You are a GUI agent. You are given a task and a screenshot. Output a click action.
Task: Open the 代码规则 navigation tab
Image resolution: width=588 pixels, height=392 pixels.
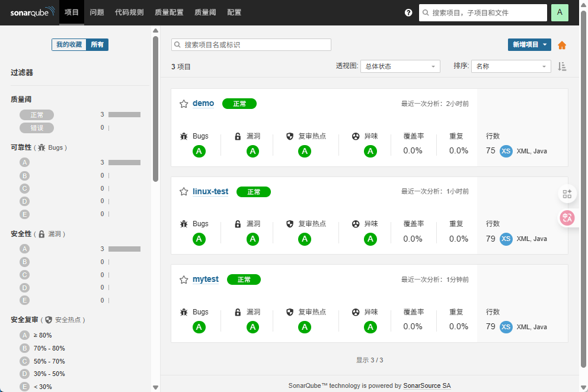pos(129,12)
